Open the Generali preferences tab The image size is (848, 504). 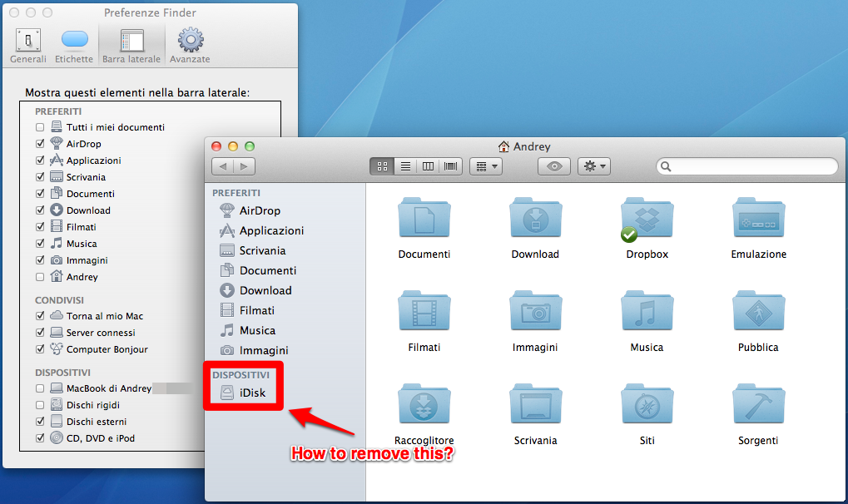pyautogui.click(x=28, y=47)
